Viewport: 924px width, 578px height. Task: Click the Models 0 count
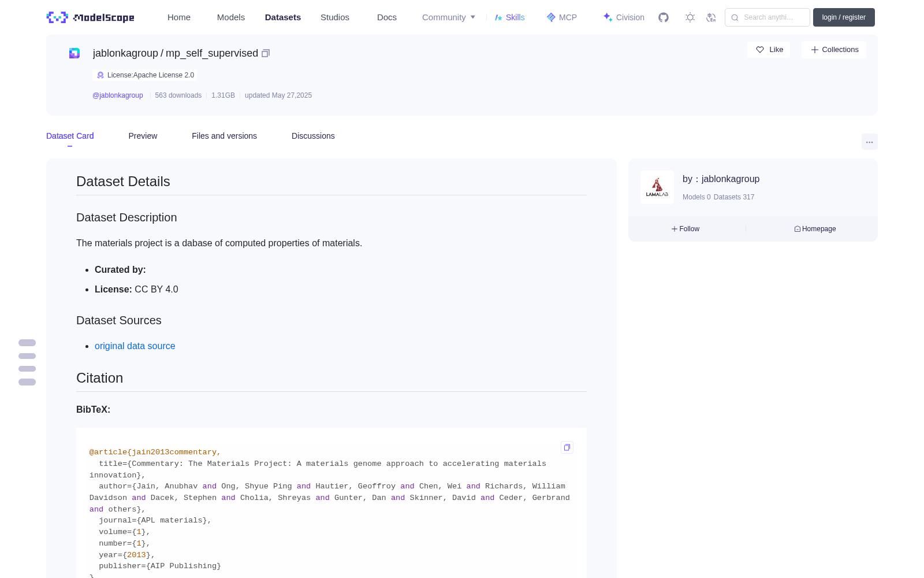pos(696,197)
